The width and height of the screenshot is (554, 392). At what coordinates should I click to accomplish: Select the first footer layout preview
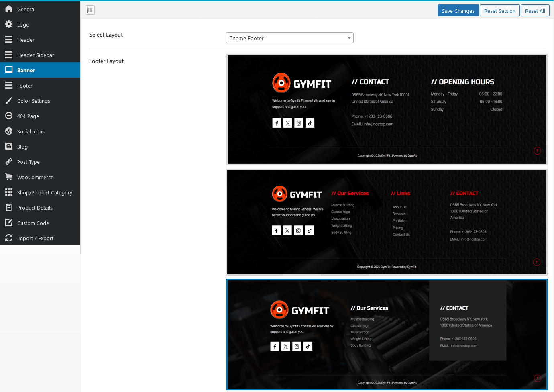click(x=387, y=110)
